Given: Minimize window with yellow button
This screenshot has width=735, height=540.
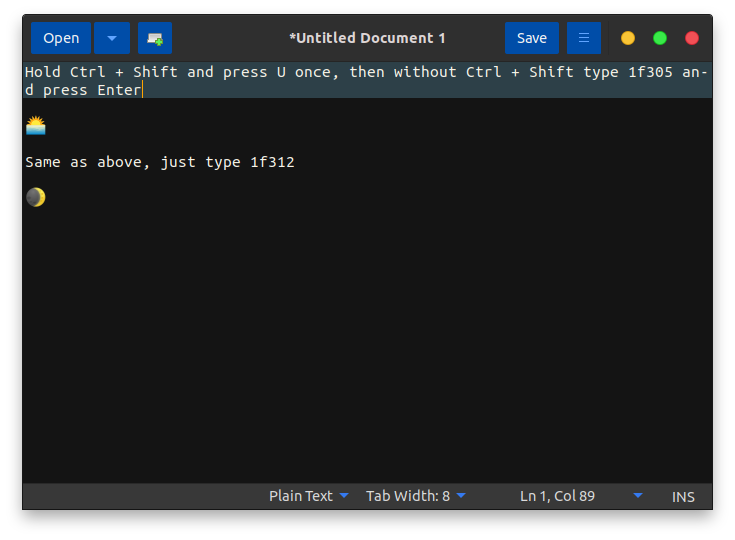Looking at the screenshot, I should coord(628,38).
